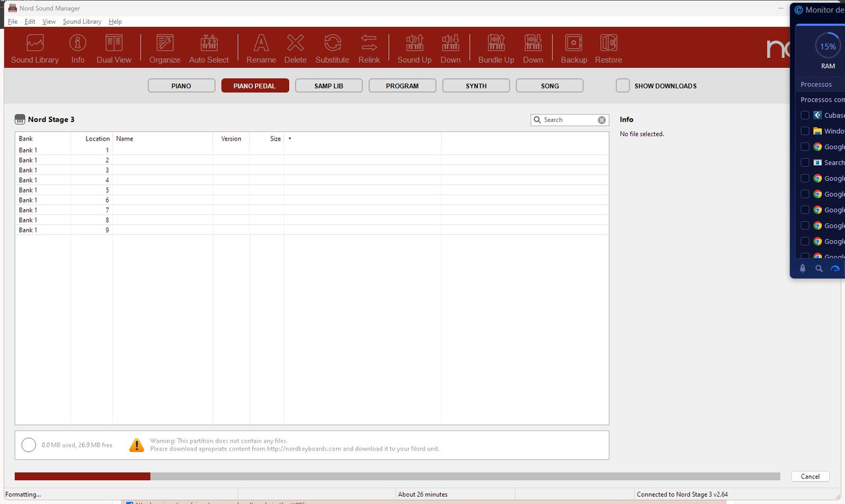Click the magnifier icon in the Search box
This screenshot has width=845, height=504.
coord(537,120)
